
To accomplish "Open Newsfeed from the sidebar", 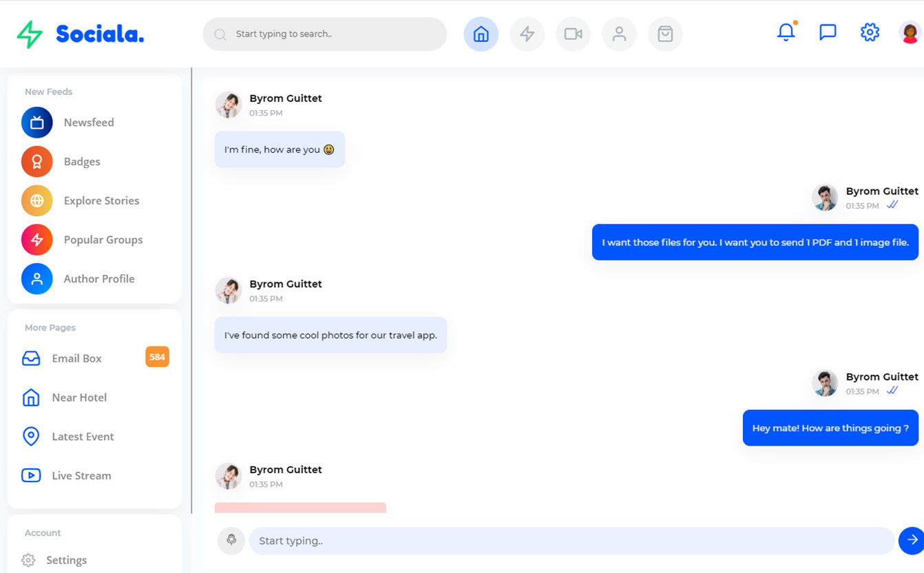I will coord(88,123).
